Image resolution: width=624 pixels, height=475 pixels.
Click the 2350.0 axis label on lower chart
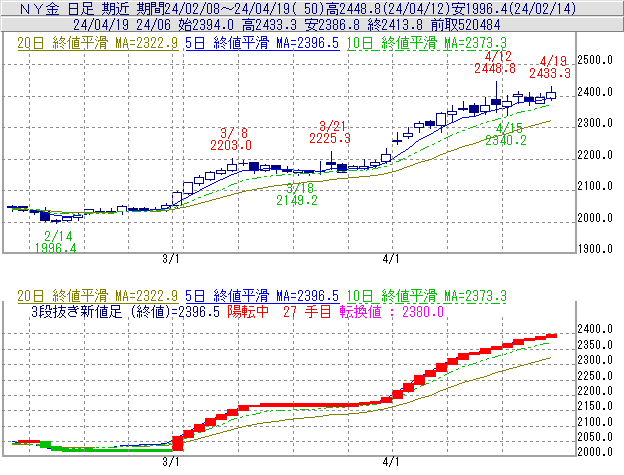coord(595,345)
